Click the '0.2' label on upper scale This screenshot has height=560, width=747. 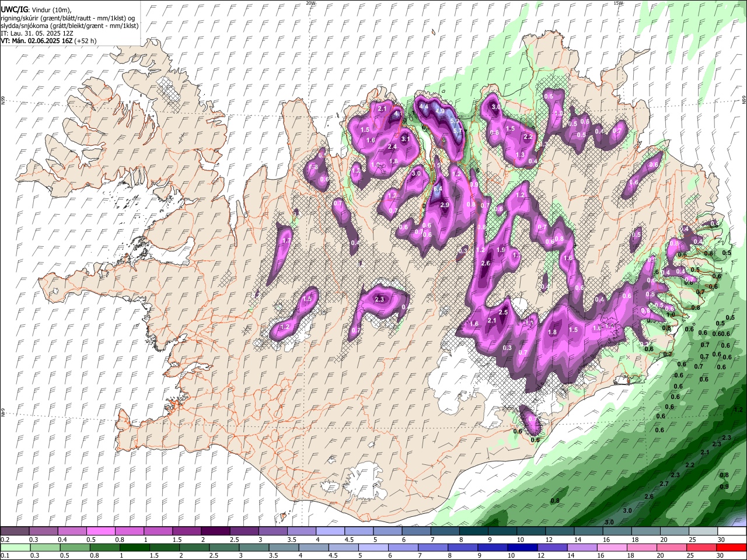(x=5, y=540)
